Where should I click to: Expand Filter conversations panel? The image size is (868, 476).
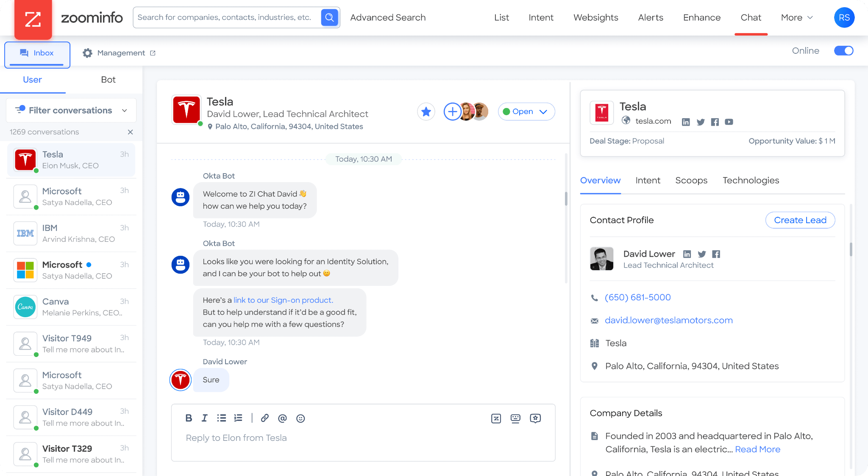(124, 110)
